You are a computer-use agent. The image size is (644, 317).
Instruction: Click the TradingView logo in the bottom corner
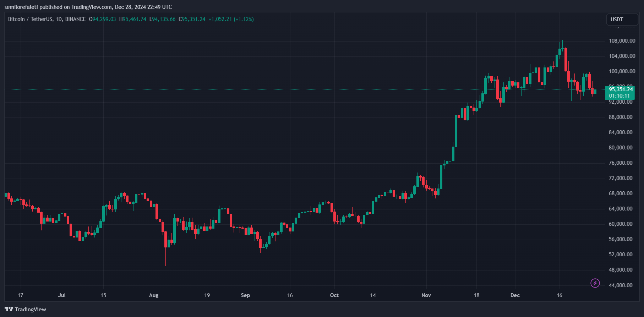pos(26,309)
